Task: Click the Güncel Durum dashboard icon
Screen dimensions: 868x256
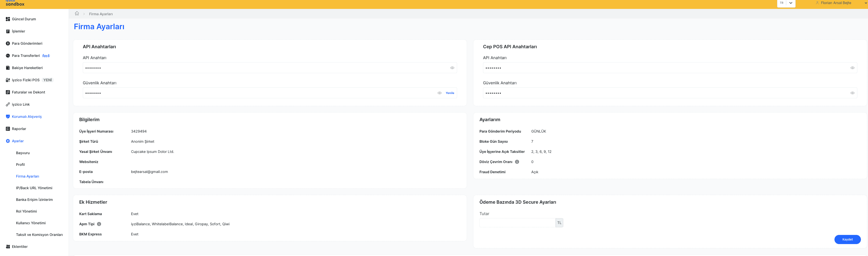Action: coord(8,19)
